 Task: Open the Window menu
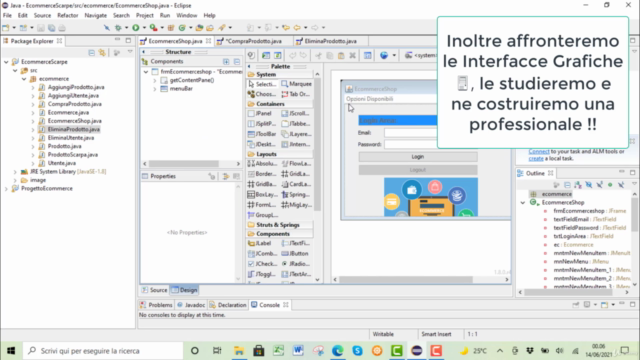[x=187, y=16]
